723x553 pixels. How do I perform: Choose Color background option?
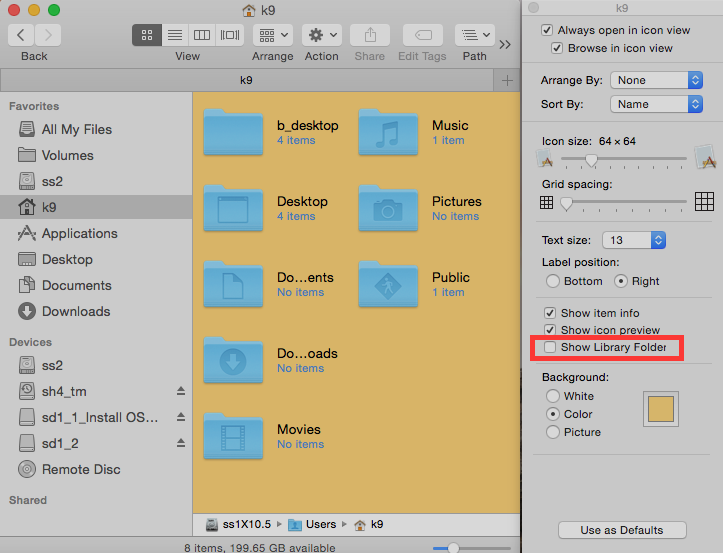(552, 414)
